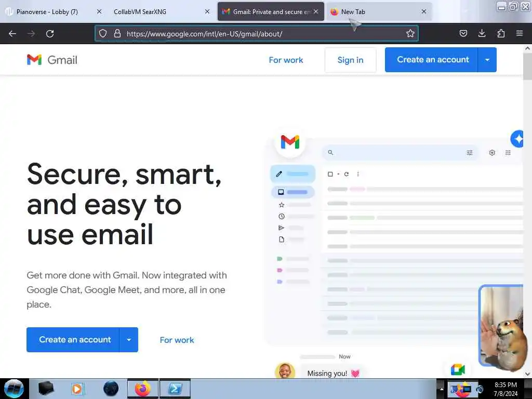Open For work link in header
The height and width of the screenshot is (399, 532).
[286, 60]
